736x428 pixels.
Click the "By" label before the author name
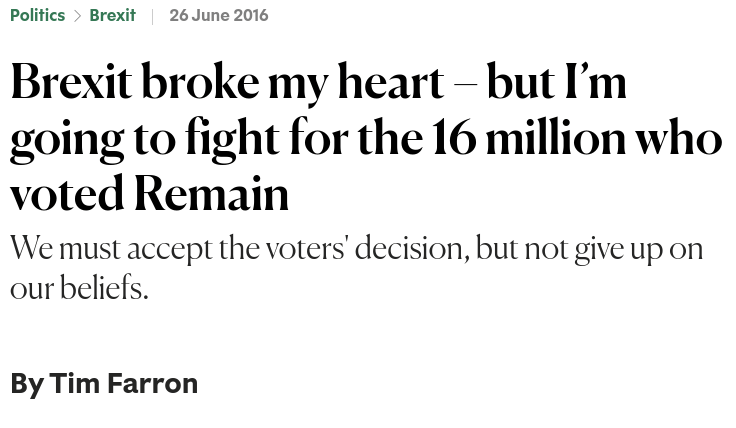tap(26, 383)
